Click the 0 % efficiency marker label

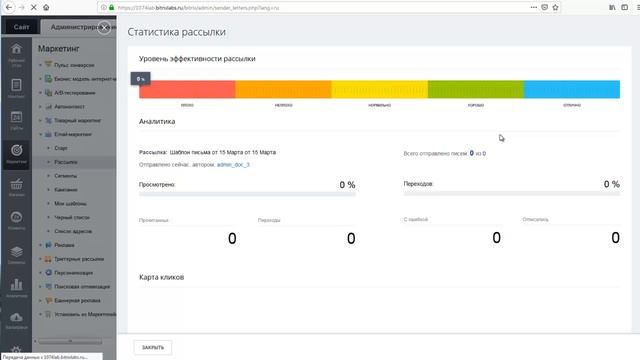click(x=140, y=79)
